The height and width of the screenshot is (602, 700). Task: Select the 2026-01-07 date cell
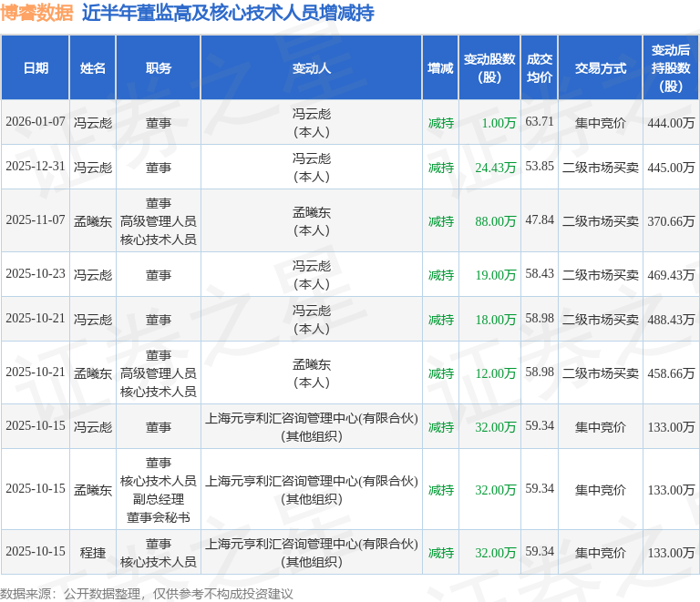(x=36, y=122)
